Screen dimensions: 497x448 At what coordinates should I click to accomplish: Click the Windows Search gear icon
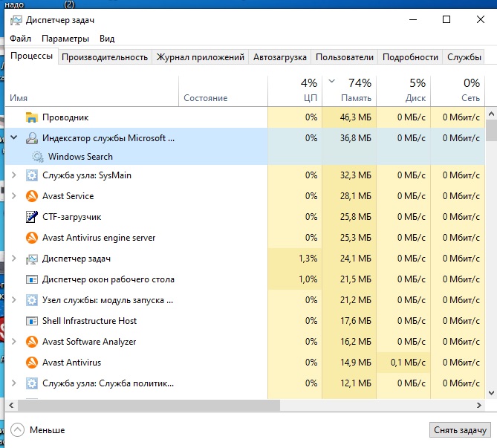click(38, 157)
